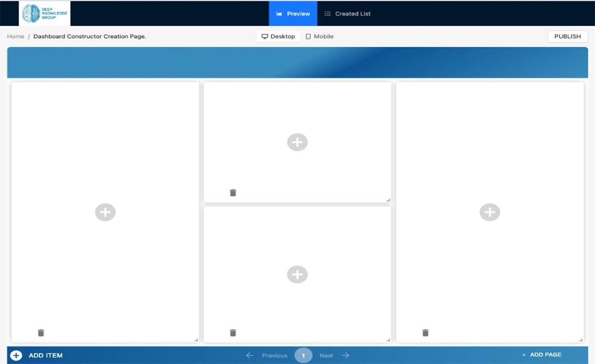Click ADD ITEM in the bottom bar
Screen dimensions: 595x364
[x=37, y=355]
